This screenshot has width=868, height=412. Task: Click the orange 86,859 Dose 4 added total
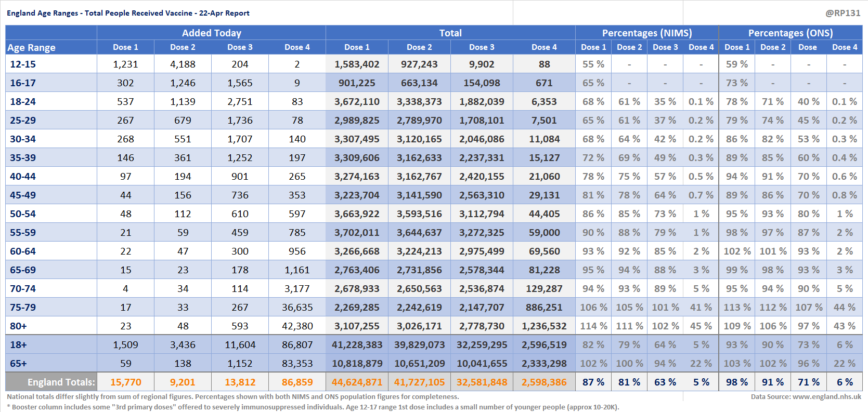coord(297,382)
